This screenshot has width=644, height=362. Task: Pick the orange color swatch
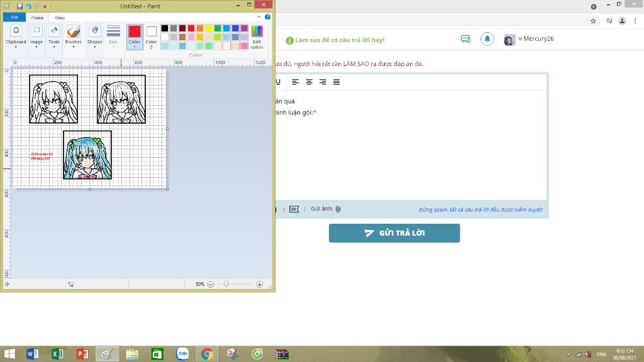tap(200, 28)
